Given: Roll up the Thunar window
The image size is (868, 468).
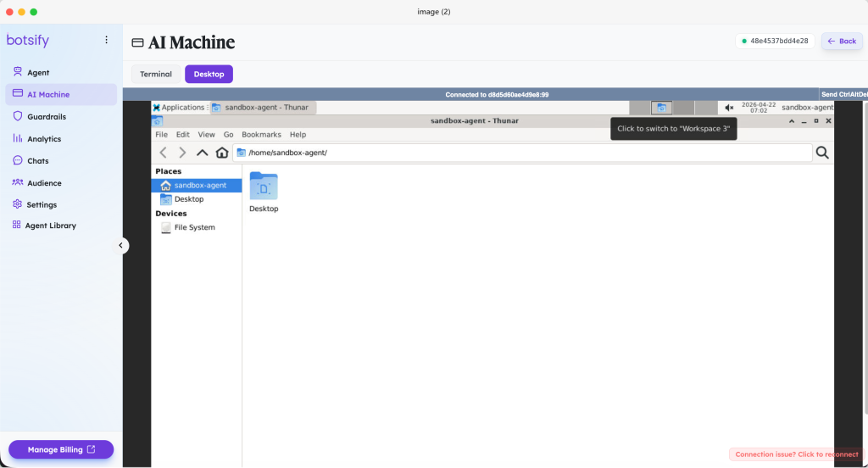Looking at the screenshot, I should pos(792,120).
